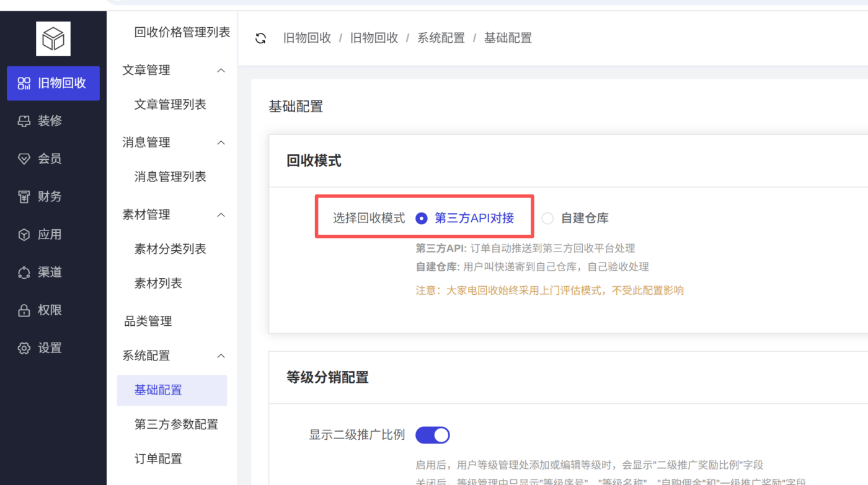Image resolution: width=868 pixels, height=485 pixels.
Task: Open the 装修 module icon
Action: coord(24,121)
